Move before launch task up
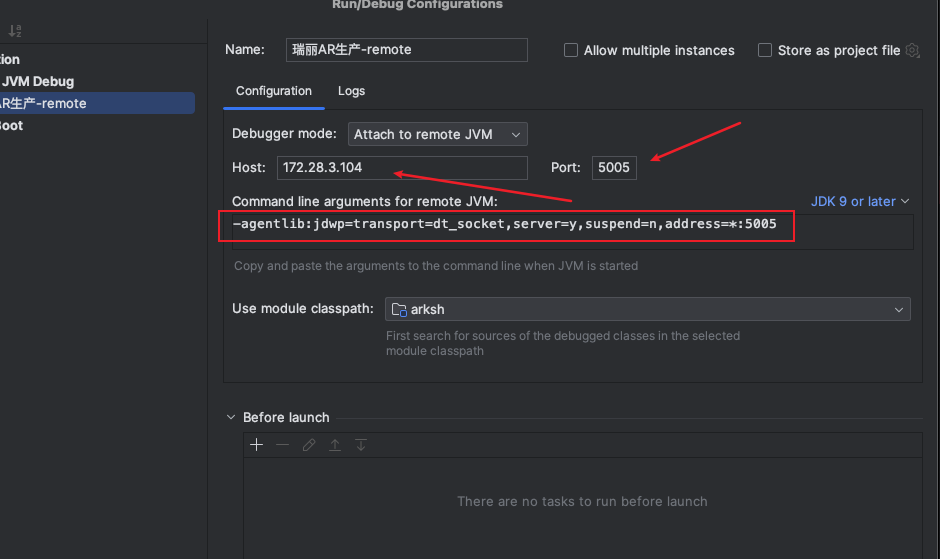This screenshot has width=940, height=559. click(335, 445)
